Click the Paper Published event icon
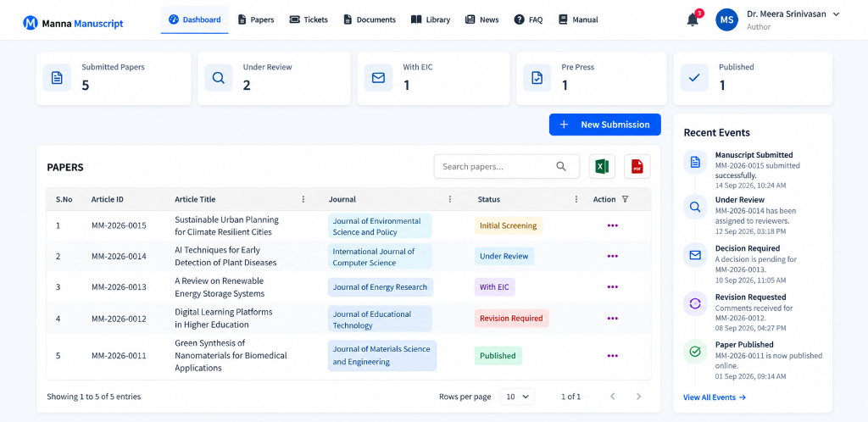868x422 pixels. (695, 351)
